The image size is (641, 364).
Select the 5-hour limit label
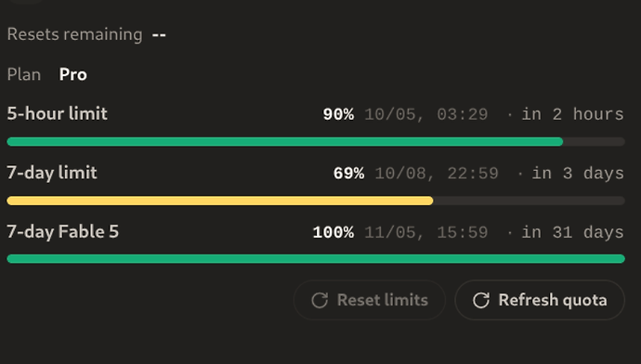click(58, 113)
